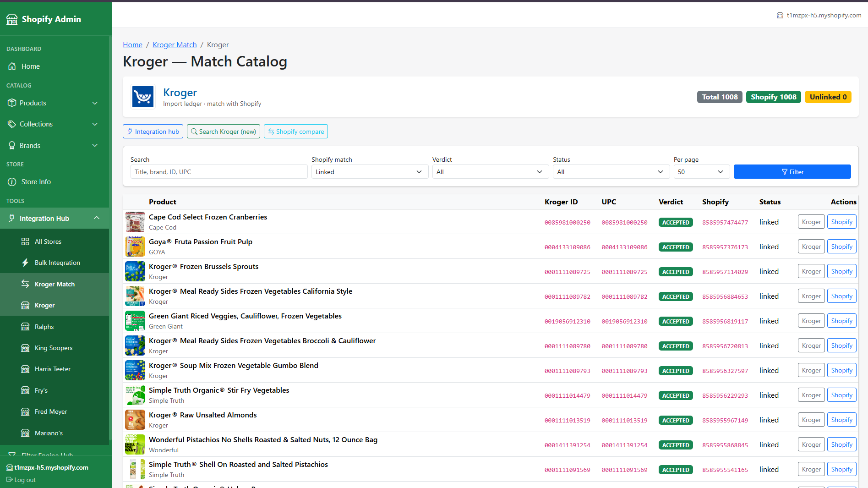Click Shopify button for Goya Fruta row
Viewport: 868px width, 488px height.
[842, 247]
